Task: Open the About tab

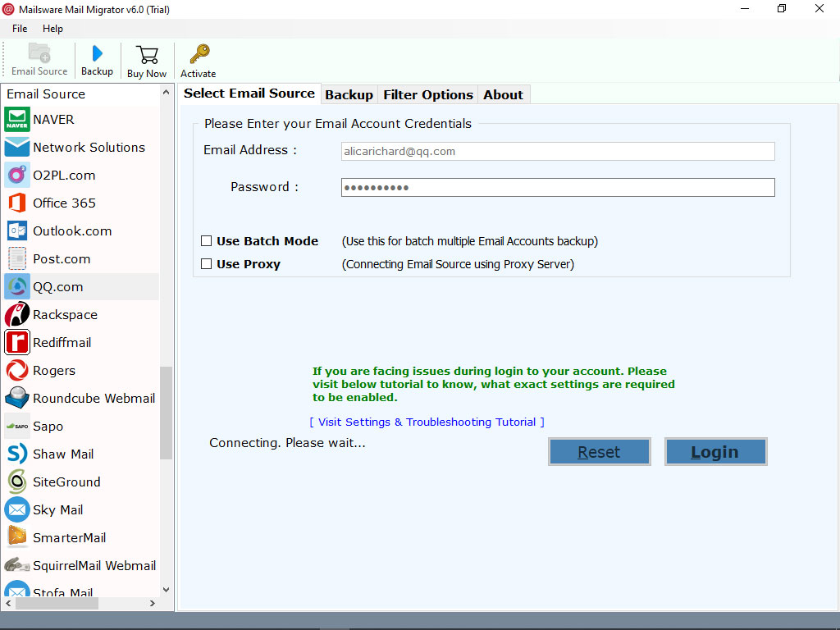Action: pos(503,95)
